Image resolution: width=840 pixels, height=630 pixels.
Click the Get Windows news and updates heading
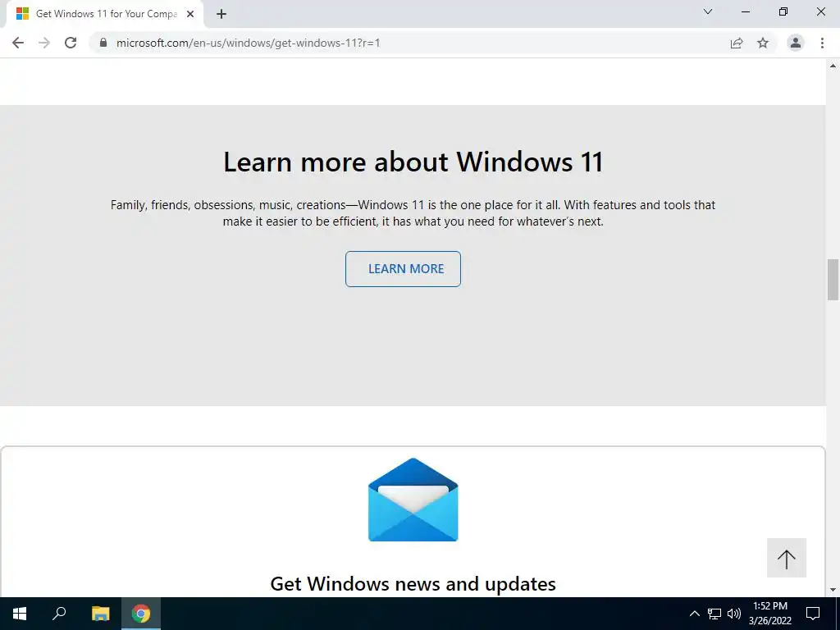click(x=413, y=583)
